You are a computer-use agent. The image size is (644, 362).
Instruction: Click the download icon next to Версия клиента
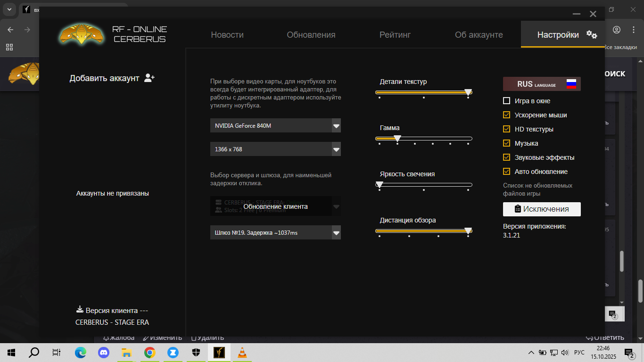(x=80, y=310)
